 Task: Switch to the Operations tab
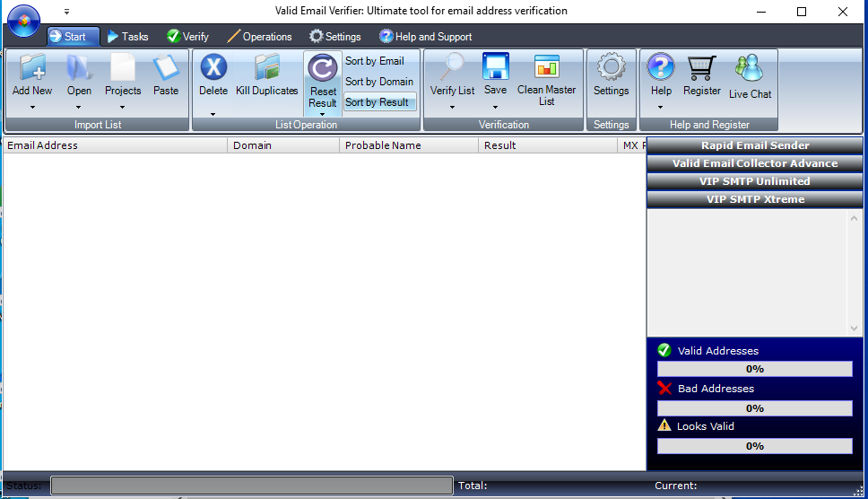(x=260, y=37)
